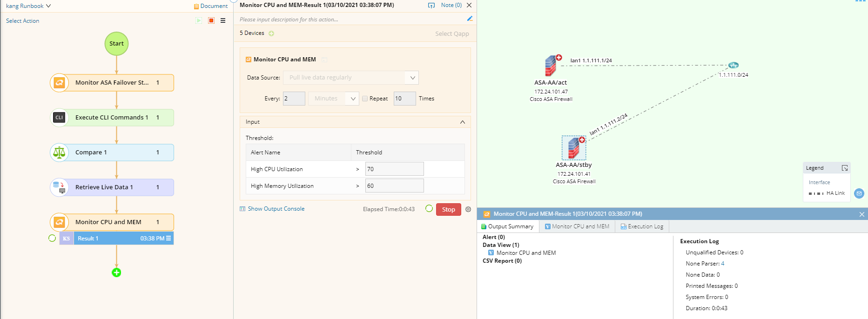Select Monitor ASA Failover Status node
This screenshot has width=868, height=319.
[x=112, y=83]
